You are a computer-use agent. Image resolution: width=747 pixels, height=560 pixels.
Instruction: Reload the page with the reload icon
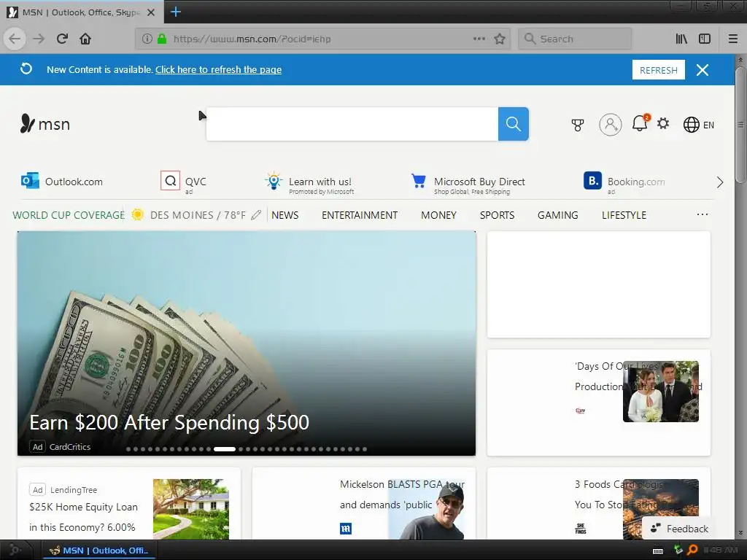(62, 39)
